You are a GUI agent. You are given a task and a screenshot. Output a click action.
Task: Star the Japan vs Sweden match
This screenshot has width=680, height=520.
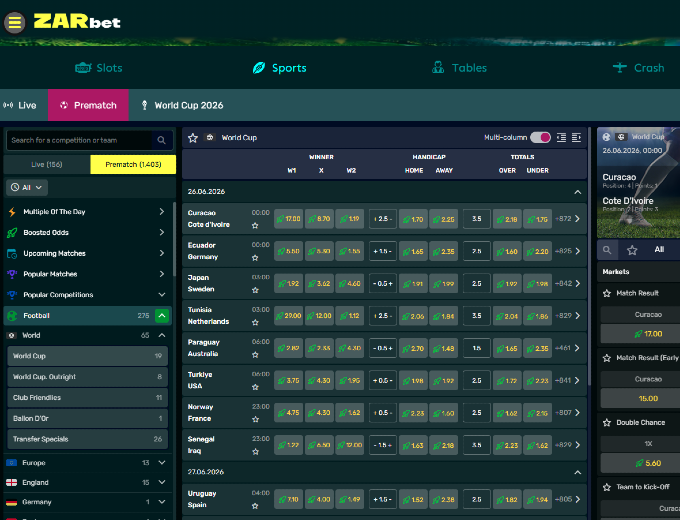pyautogui.click(x=255, y=290)
